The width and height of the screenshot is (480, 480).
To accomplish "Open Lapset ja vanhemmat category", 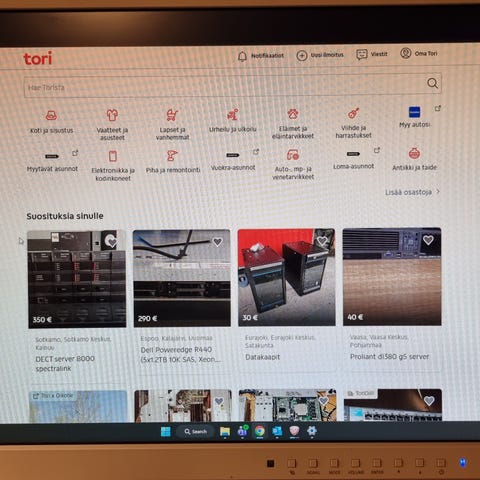I will click(x=172, y=124).
